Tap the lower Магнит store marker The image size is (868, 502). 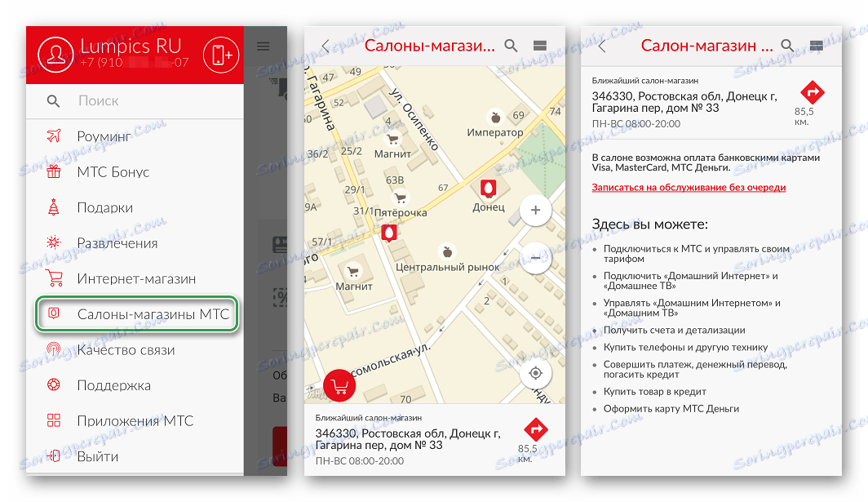(352, 271)
